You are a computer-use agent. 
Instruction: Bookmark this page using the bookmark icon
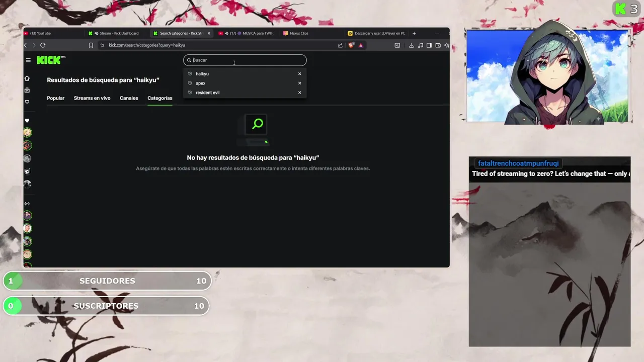[x=91, y=45]
